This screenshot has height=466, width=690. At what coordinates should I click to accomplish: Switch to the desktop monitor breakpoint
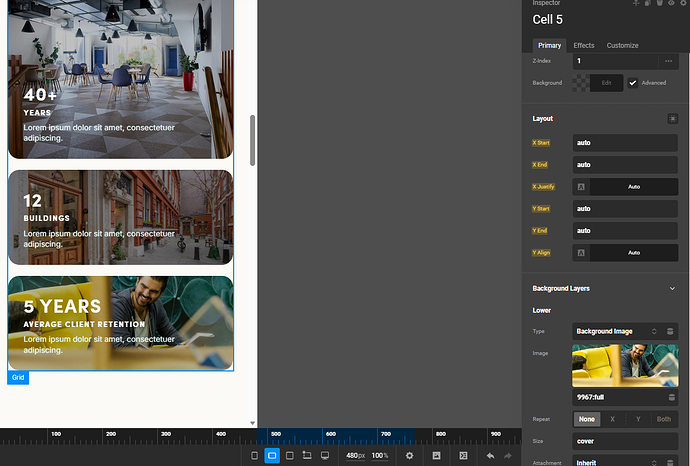325,455
